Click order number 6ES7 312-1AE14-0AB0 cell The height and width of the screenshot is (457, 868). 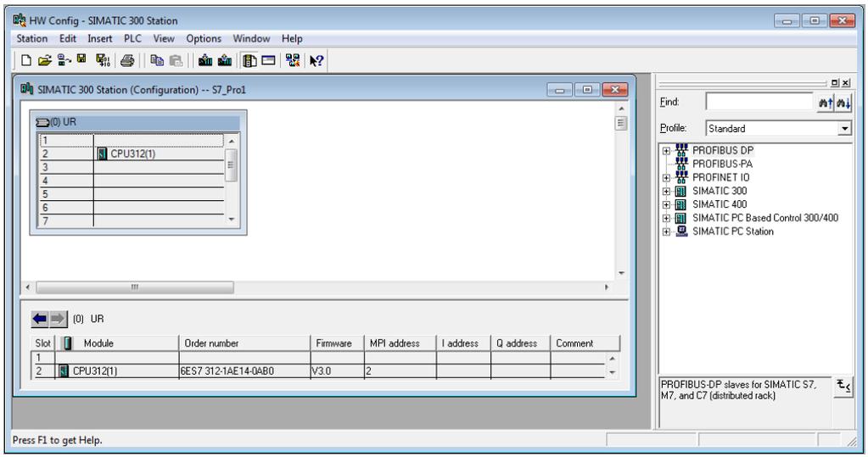coord(244,371)
